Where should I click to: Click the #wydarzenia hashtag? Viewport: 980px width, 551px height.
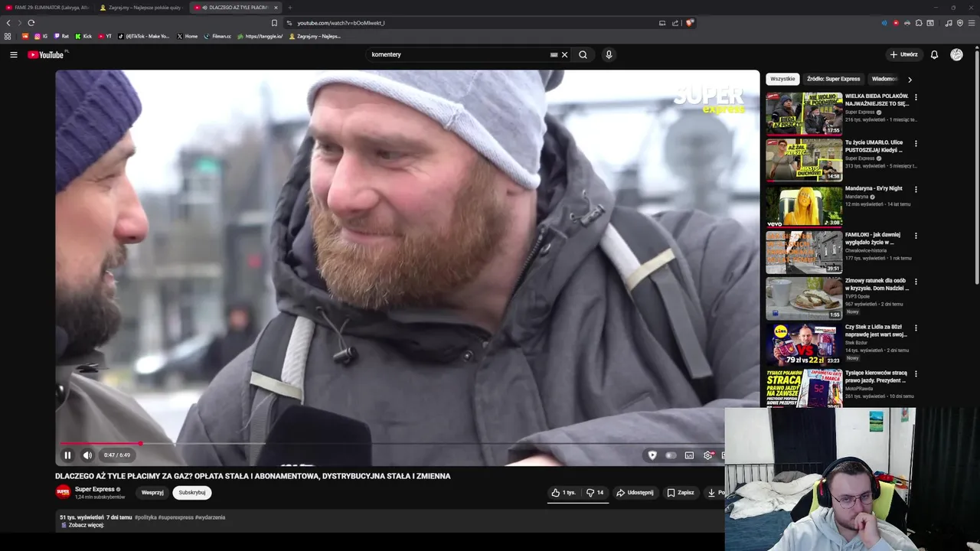tap(210, 517)
